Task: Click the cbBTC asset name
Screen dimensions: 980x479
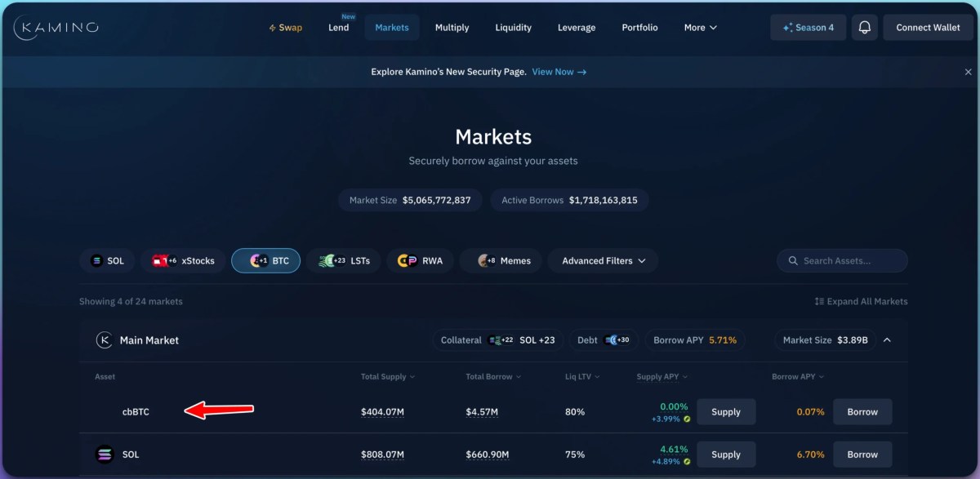Action: coord(136,412)
